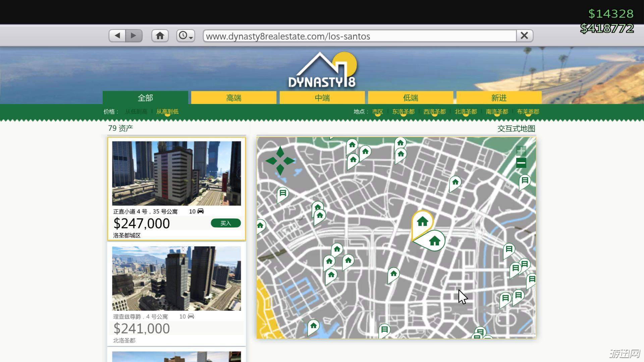Viewport: 644px width, 362px height.
Task: Zoom out the map with minus button
Action: 521,163
